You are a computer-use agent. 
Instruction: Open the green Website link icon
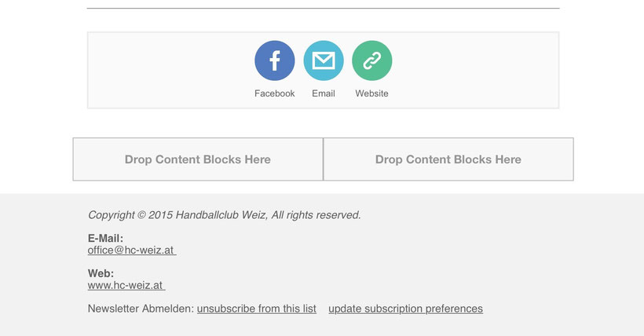pyautogui.click(x=372, y=60)
